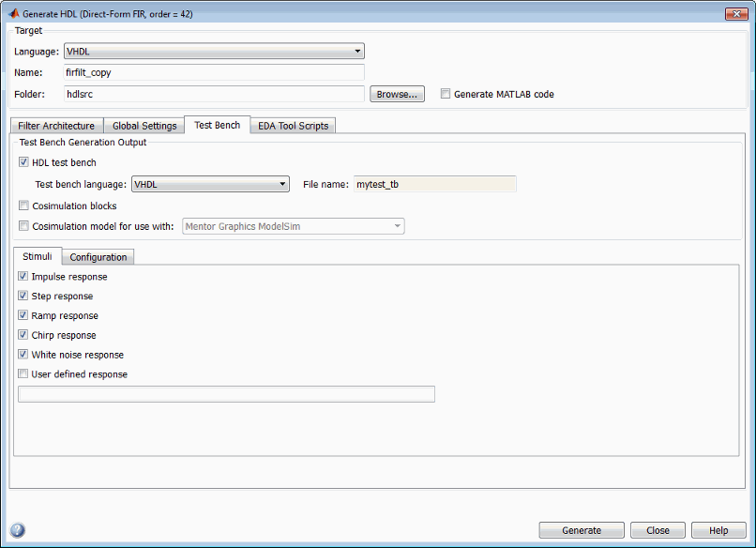The image size is (756, 548).
Task: Expand the Test bench language dropdown
Action: 210,185
